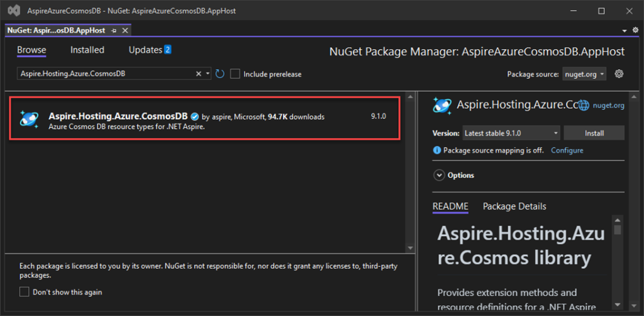Click the refresh icon beside the search box

219,74
